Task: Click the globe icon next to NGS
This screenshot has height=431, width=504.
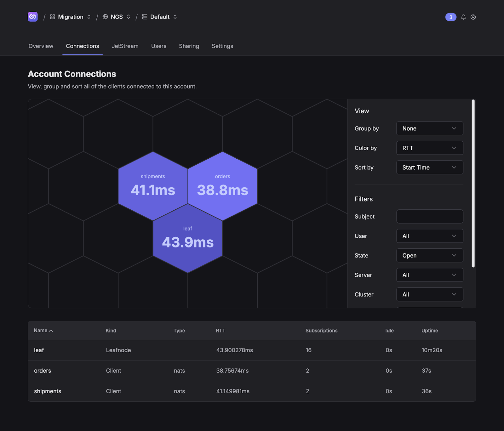Action: (x=105, y=17)
